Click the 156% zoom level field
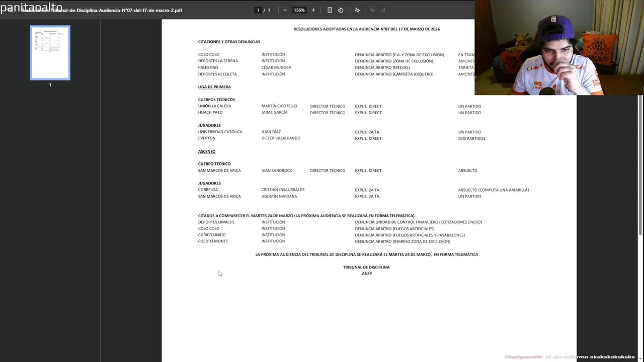Image resolution: width=644 pixels, height=362 pixels. pos(299,10)
